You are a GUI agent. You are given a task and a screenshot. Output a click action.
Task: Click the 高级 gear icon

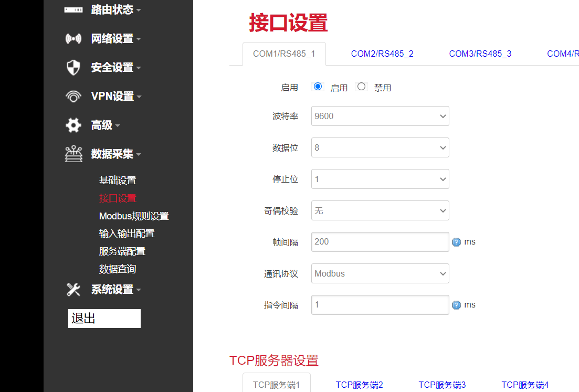click(x=73, y=124)
